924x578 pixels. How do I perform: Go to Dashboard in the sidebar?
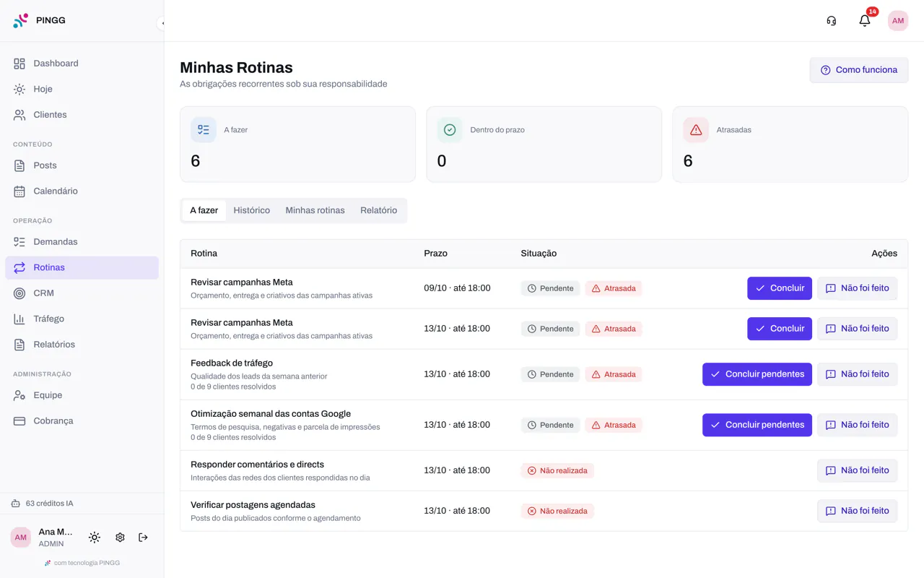point(82,64)
